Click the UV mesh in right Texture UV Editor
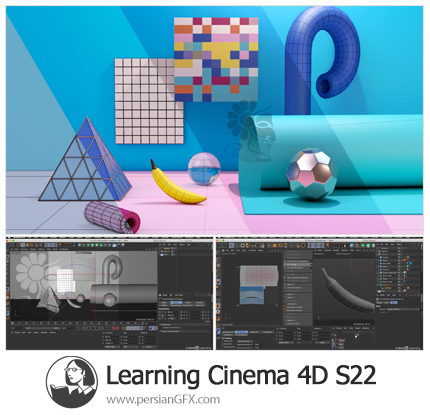 [x=259, y=285]
